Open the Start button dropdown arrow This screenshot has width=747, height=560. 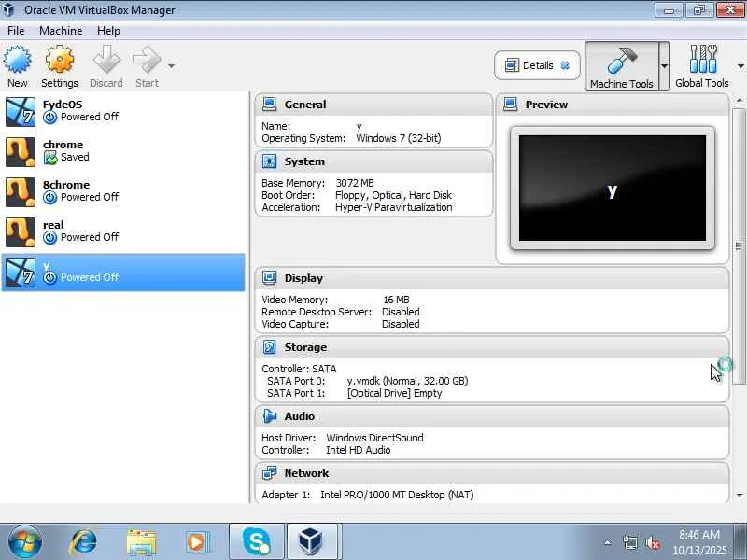[x=171, y=66]
